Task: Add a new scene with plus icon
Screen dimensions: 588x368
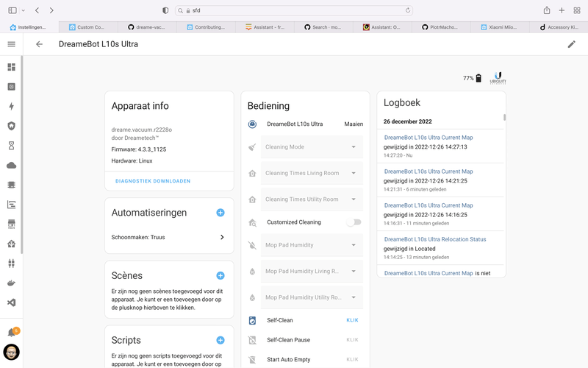Action: [x=220, y=275]
